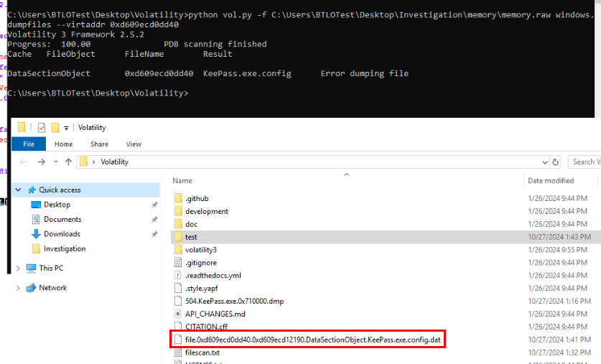The height and width of the screenshot is (364, 601).
Task: Click the Search Volatility box
Action: [x=584, y=162]
